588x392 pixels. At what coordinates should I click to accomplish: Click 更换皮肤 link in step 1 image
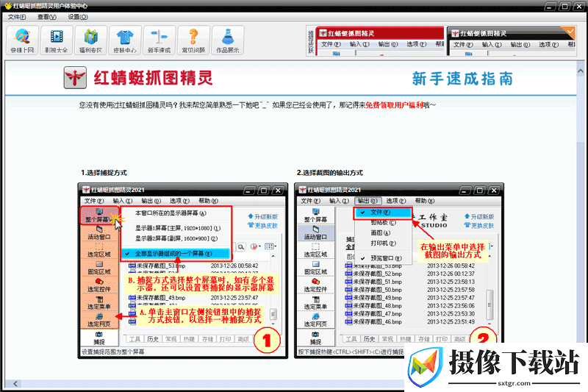(x=263, y=226)
